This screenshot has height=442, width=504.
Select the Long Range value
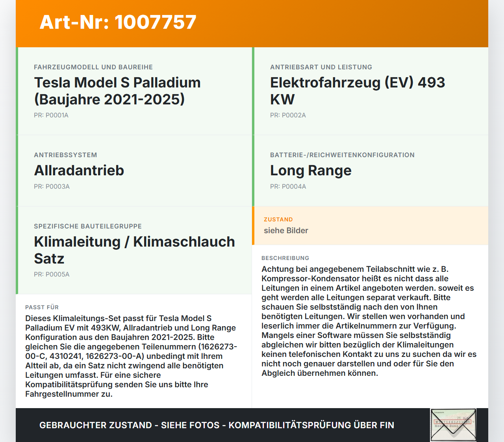[311, 171]
